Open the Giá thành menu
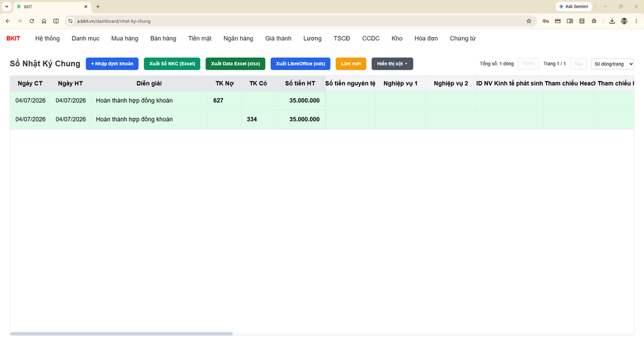Image resolution: width=644 pixels, height=346 pixels. tap(278, 38)
